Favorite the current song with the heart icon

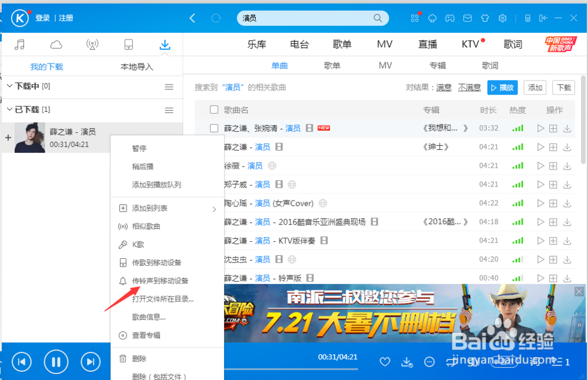383,362
